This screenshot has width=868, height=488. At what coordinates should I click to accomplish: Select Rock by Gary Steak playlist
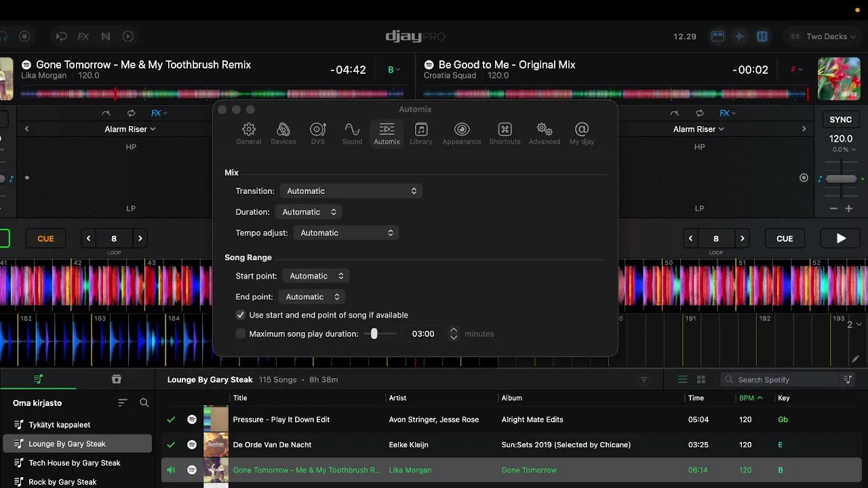click(x=77, y=481)
